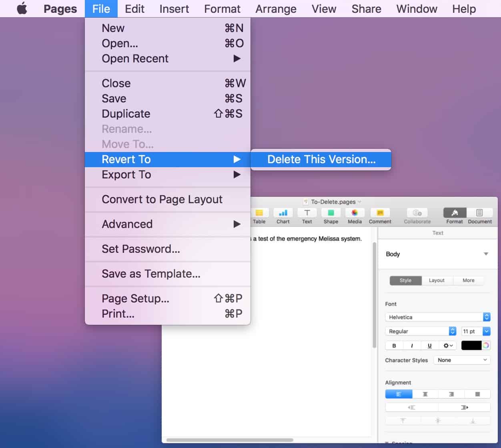Open the color wheel picker
501x448 pixels.
pyautogui.click(x=486, y=346)
